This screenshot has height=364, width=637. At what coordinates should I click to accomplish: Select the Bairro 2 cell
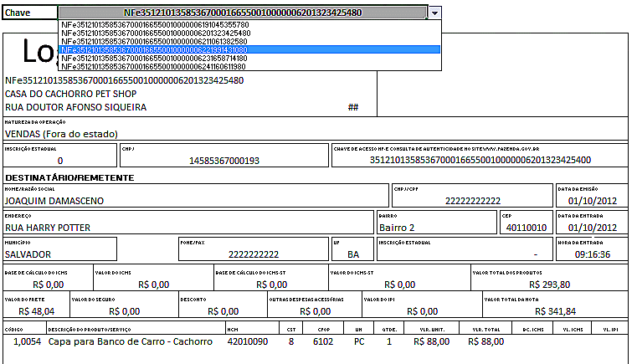(x=397, y=228)
